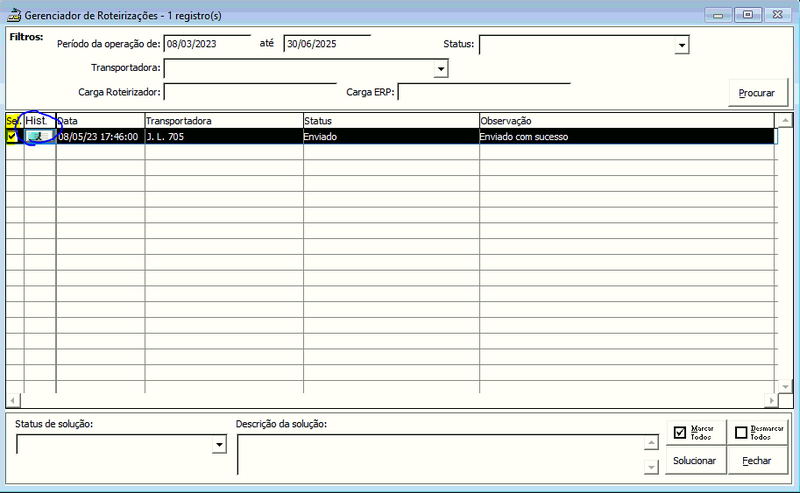Open the Status de solução dropdown
The height and width of the screenshot is (493, 800).
point(219,445)
